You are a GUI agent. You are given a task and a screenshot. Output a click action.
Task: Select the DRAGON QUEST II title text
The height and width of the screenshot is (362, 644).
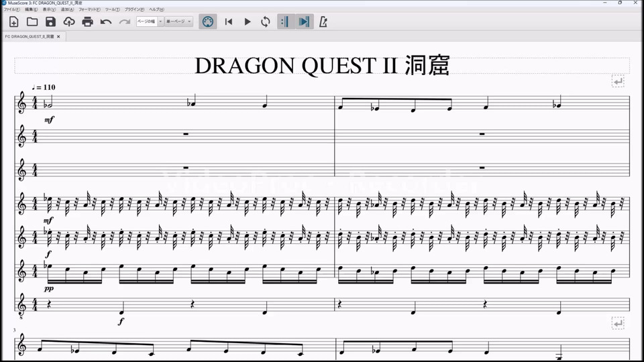[322, 66]
